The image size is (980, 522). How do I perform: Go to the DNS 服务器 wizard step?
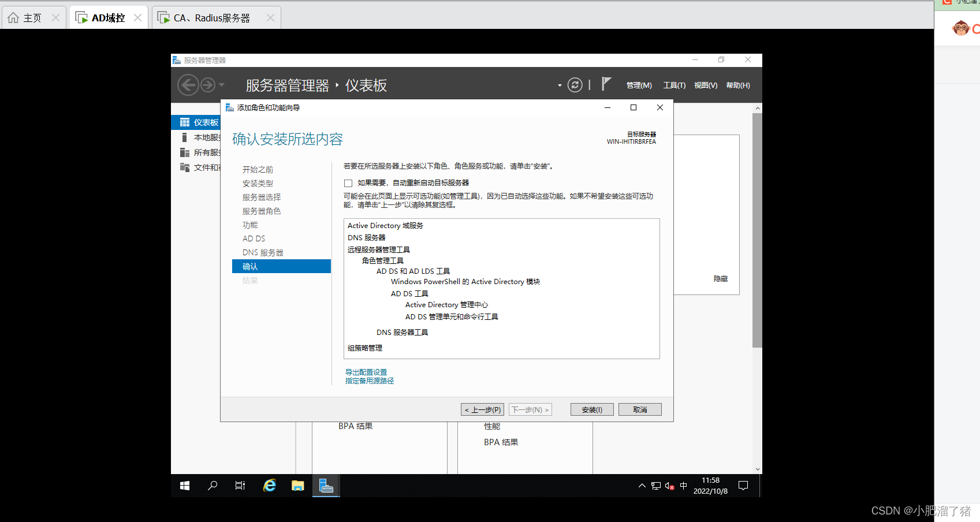coord(263,252)
